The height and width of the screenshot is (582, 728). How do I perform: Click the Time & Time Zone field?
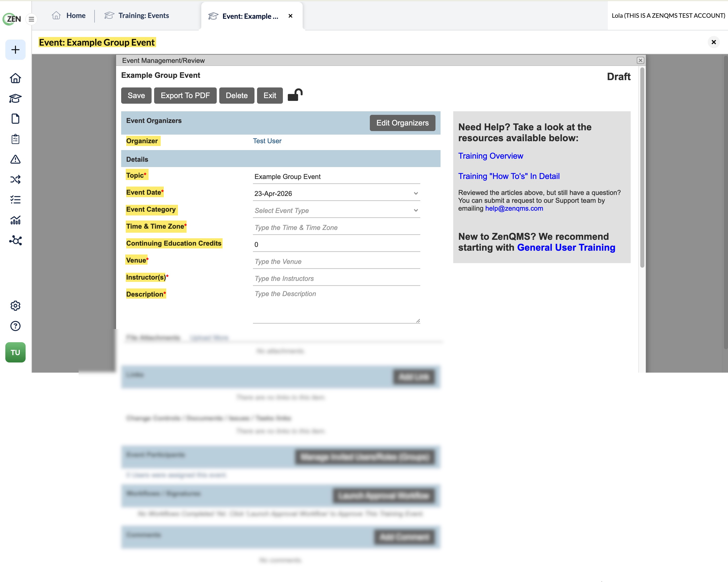[336, 228]
